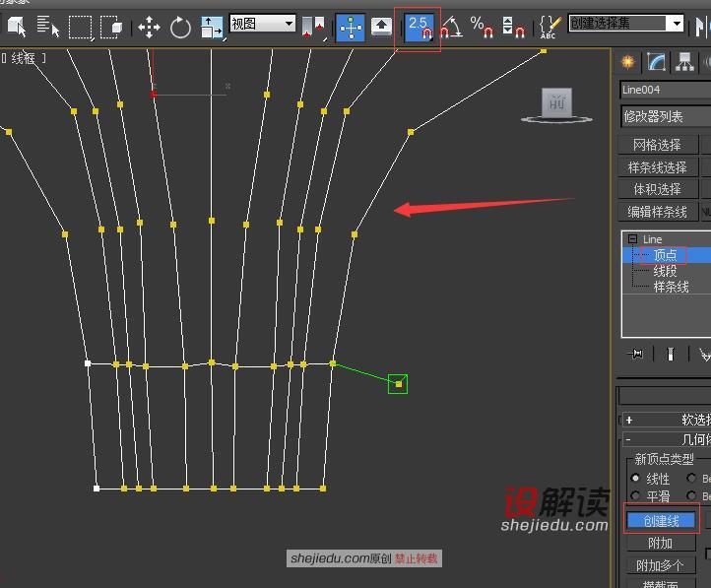
Task: Select the 平滑 vertex type radio button
Action: [x=635, y=496]
